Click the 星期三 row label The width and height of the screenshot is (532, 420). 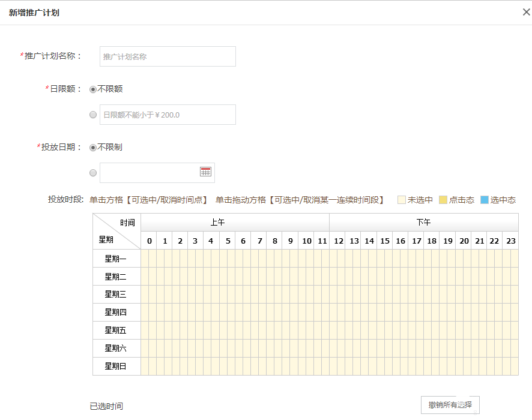(116, 294)
